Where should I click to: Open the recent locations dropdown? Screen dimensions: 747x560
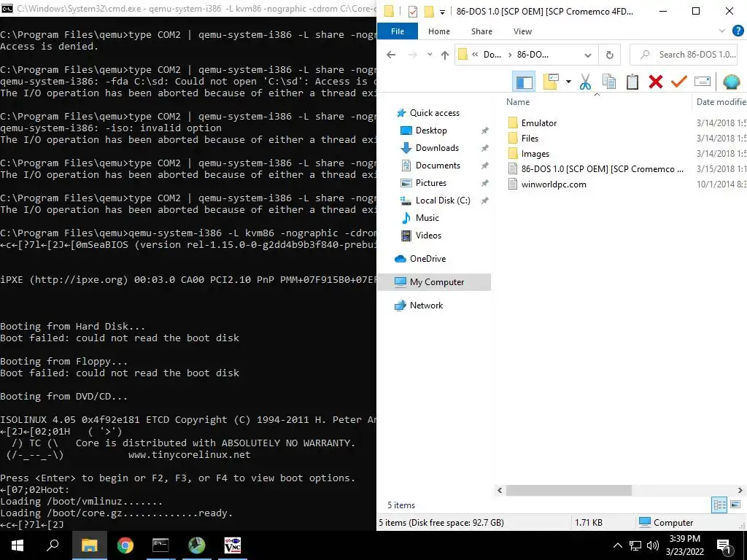(x=430, y=55)
